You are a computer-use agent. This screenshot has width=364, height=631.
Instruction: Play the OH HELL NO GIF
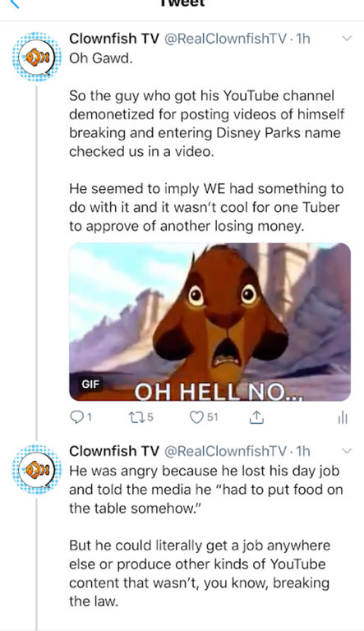(x=210, y=322)
